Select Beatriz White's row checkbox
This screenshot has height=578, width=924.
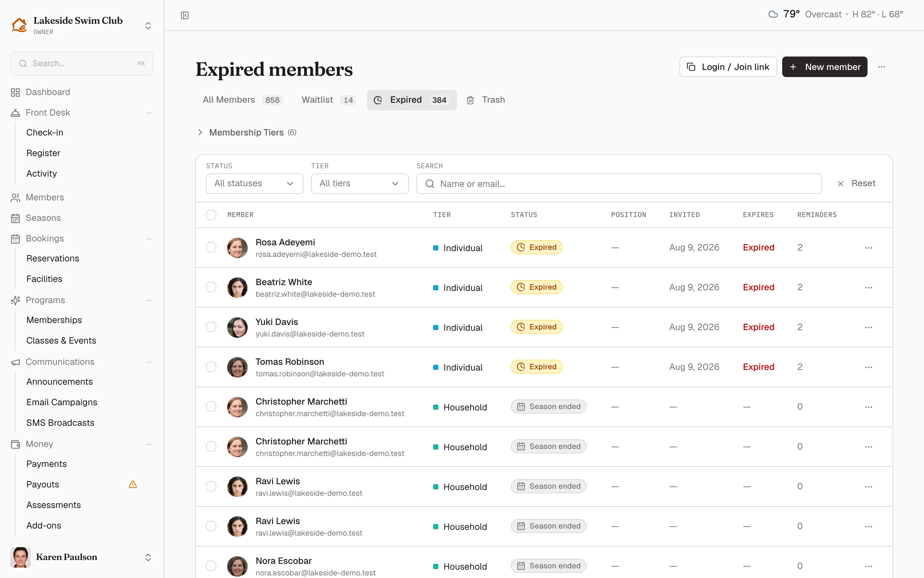point(211,287)
